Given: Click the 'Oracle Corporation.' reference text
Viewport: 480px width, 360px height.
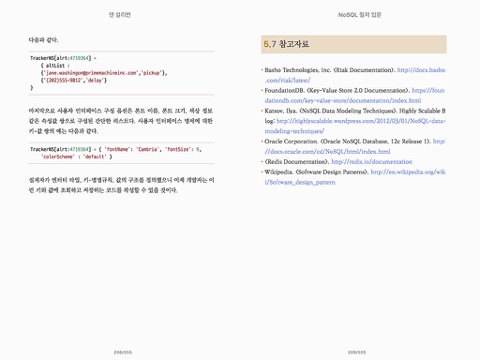Looking at the screenshot, I should [x=291, y=141].
